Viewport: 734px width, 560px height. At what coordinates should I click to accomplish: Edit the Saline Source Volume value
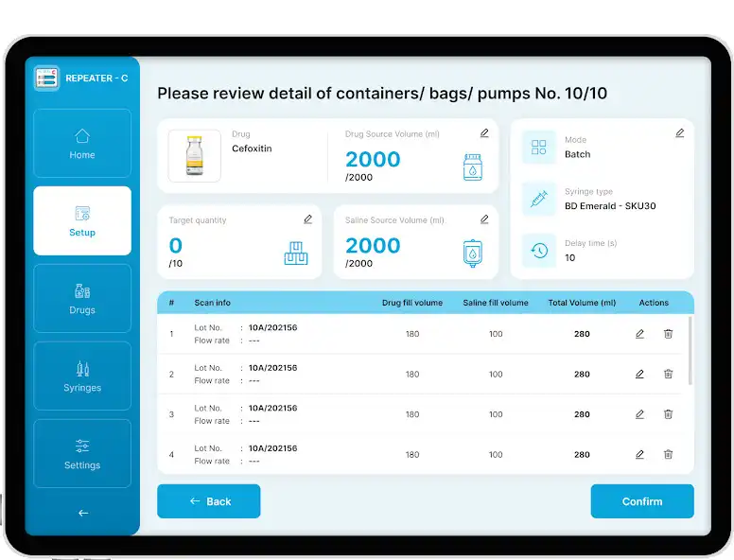484,219
